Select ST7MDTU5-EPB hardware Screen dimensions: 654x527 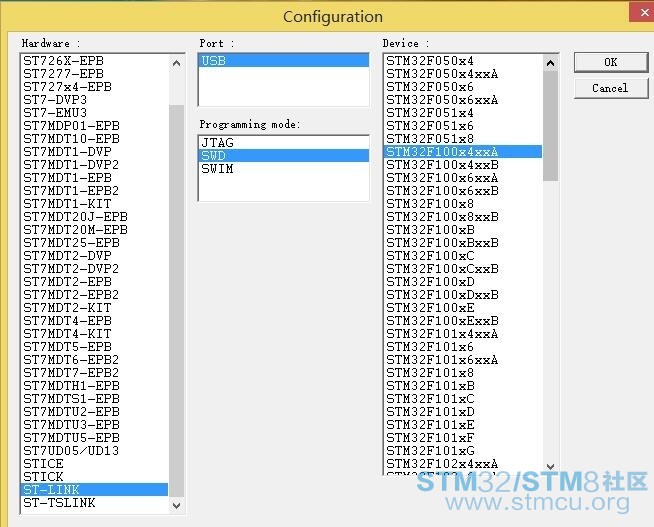point(94,438)
